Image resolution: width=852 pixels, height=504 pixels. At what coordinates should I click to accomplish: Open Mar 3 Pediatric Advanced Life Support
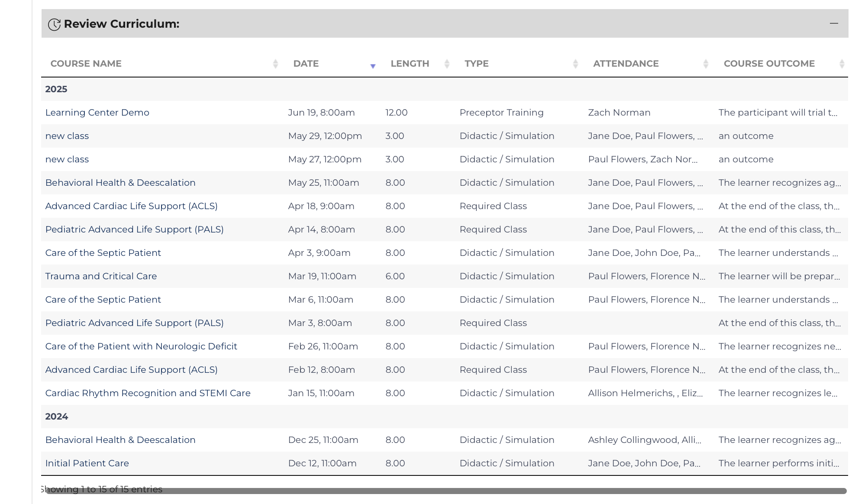pos(135,323)
